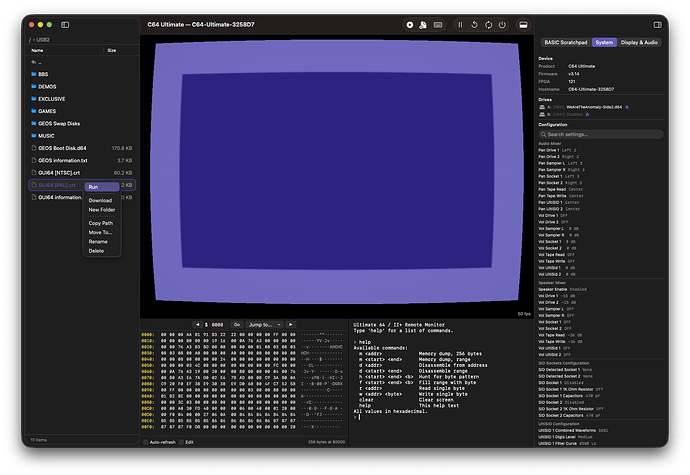Sort by Size column header
The width and height of the screenshot is (690, 475).
click(x=112, y=51)
